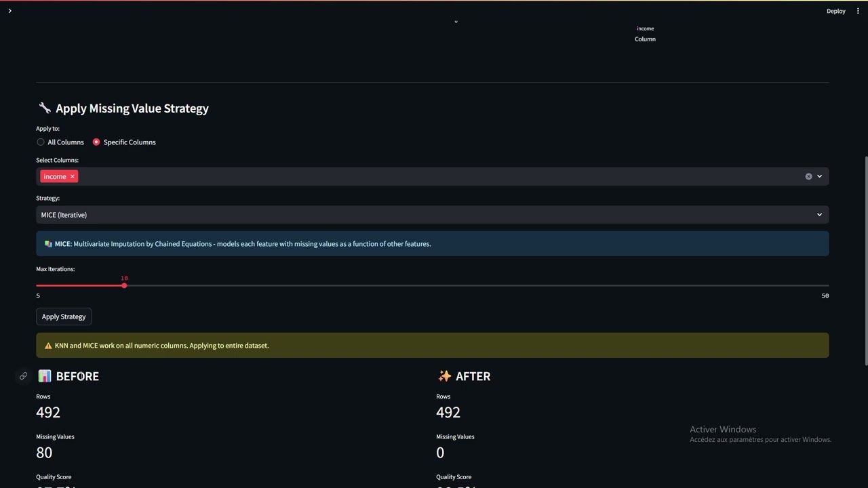This screenshot has width=868, height=488.
Task: Click the Apply Missing Value Strategy heading
Action: (x=132, y=108)
